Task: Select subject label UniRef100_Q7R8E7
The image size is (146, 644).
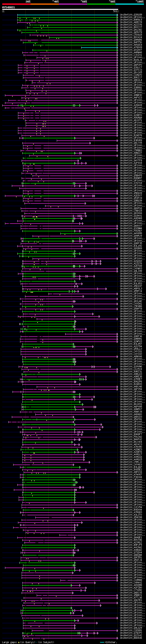Action: 131,379
